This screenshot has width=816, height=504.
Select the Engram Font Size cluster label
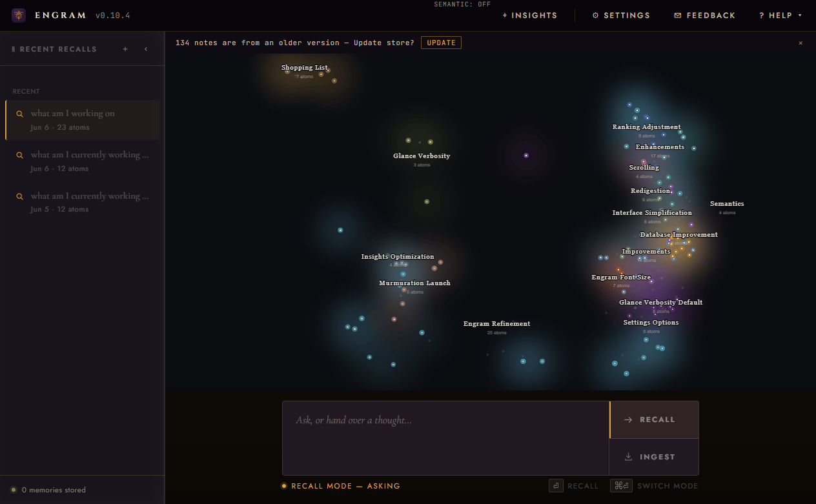coord(621,277)
